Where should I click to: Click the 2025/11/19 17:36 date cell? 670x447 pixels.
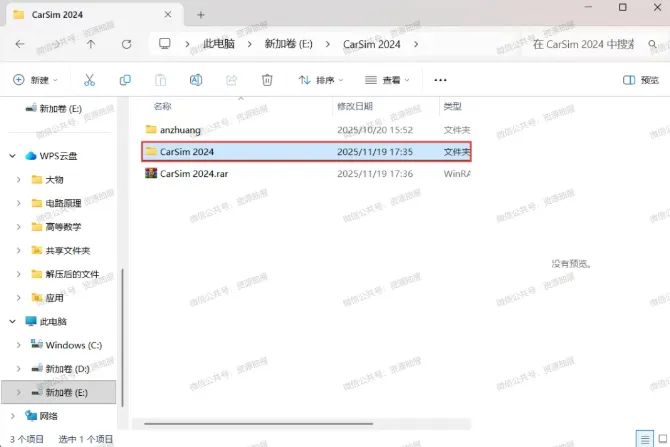point(375,174)
